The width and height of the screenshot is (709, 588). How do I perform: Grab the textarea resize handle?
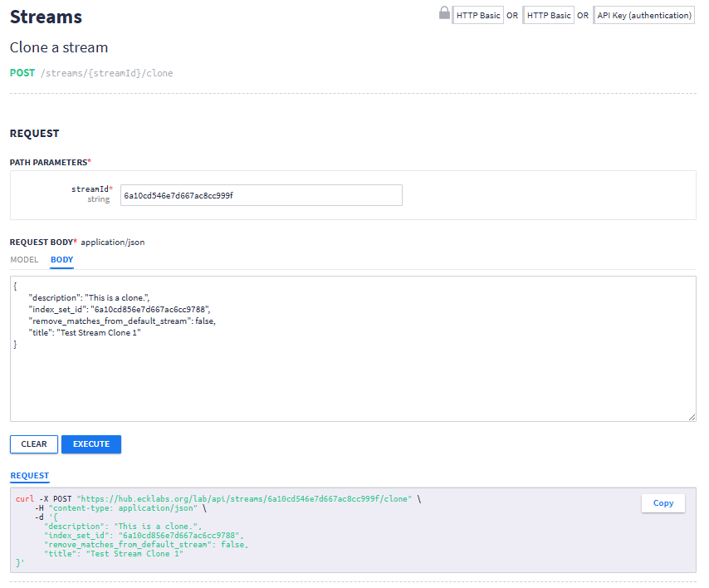click(x=692, y=417)
